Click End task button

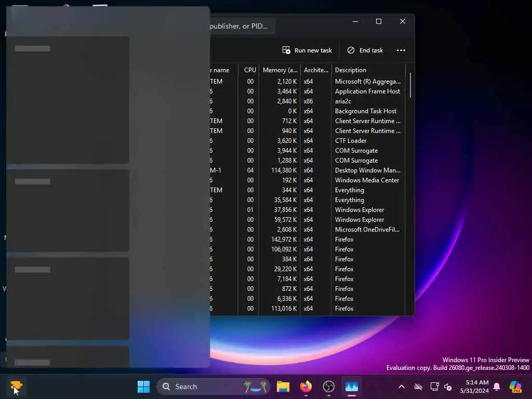click(x=365, y=50)
